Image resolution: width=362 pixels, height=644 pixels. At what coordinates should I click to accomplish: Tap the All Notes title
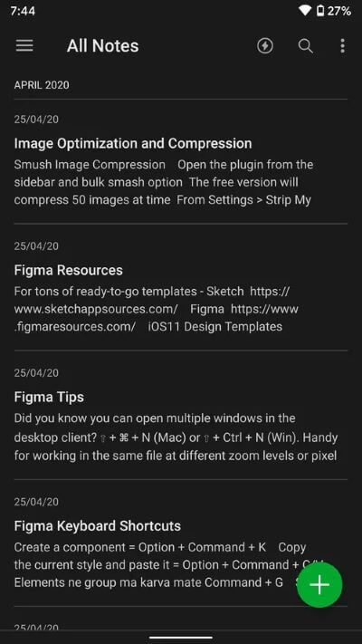102,45
